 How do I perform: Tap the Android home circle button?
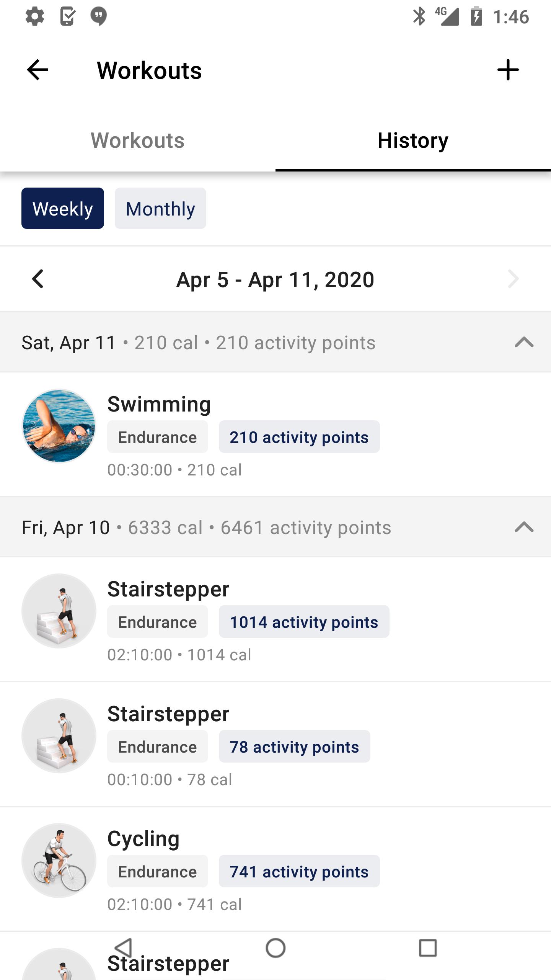[x=275, y=948]
